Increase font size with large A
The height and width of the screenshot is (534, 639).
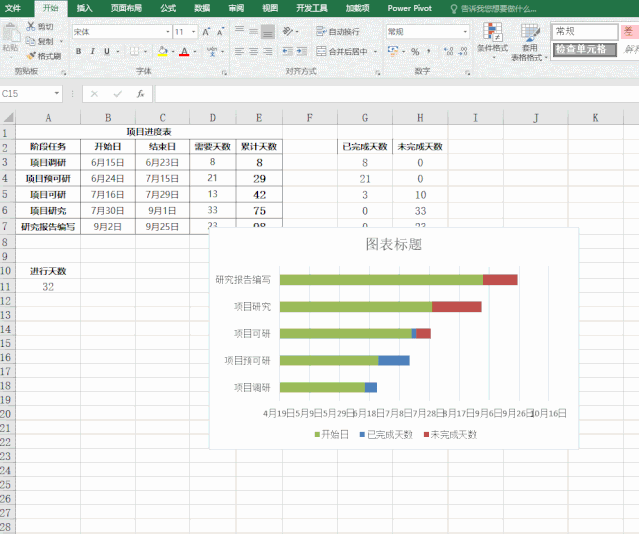click(206, 32)
